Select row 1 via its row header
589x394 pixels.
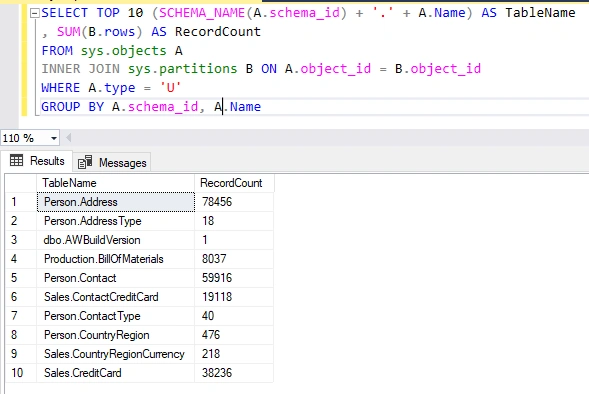point(21,202)
